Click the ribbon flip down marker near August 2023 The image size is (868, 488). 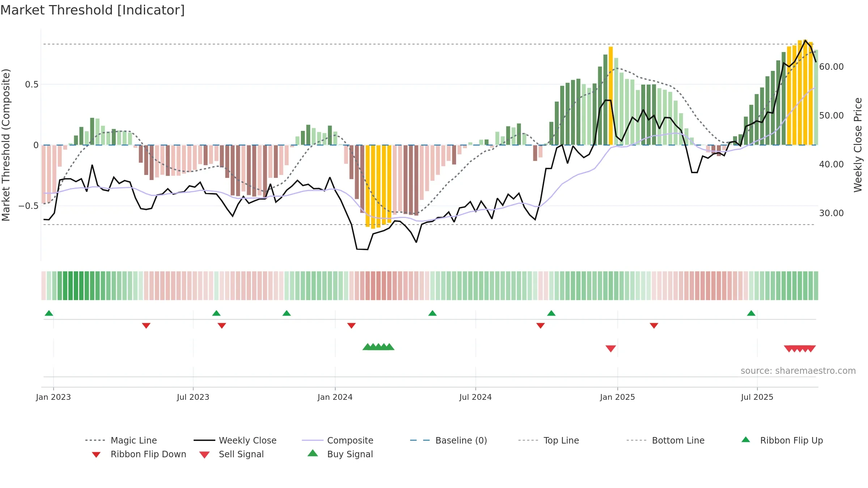[x=222, y=326]
